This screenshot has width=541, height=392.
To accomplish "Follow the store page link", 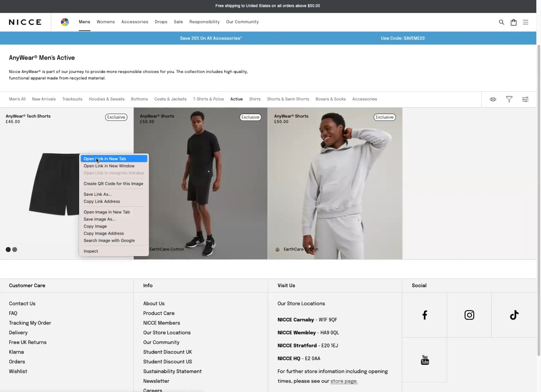I will tap(344, 381).
